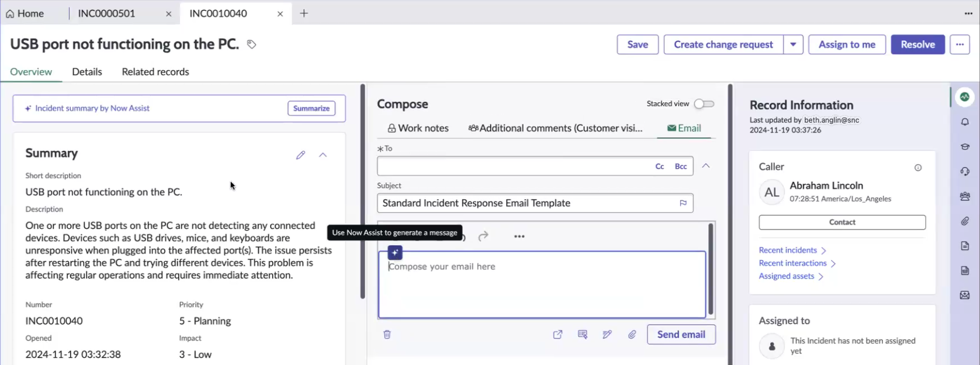The height and width of the screenshot is (365, 980).
Task: Click the unassigned person avatar under Assigned to
Action: click(771, 346)
